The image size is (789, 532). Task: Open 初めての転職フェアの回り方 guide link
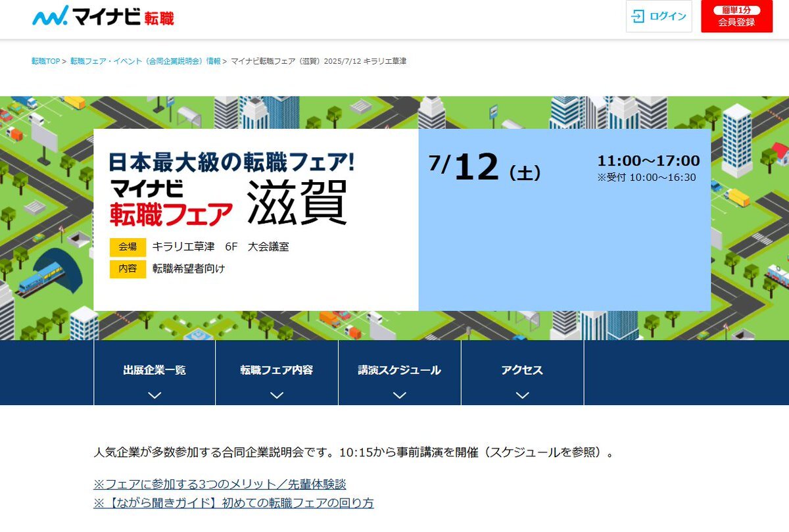pyautogui.click(x=233, y=503)
